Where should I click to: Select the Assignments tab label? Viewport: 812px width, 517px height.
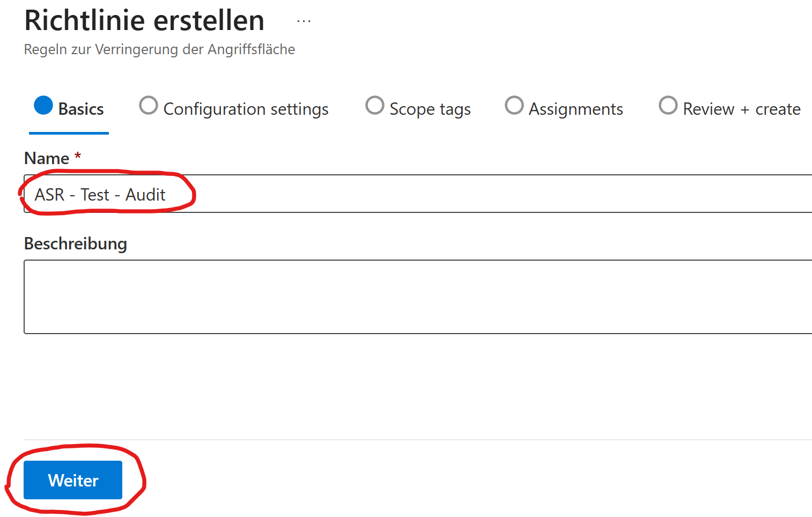[x=576, y=109]
